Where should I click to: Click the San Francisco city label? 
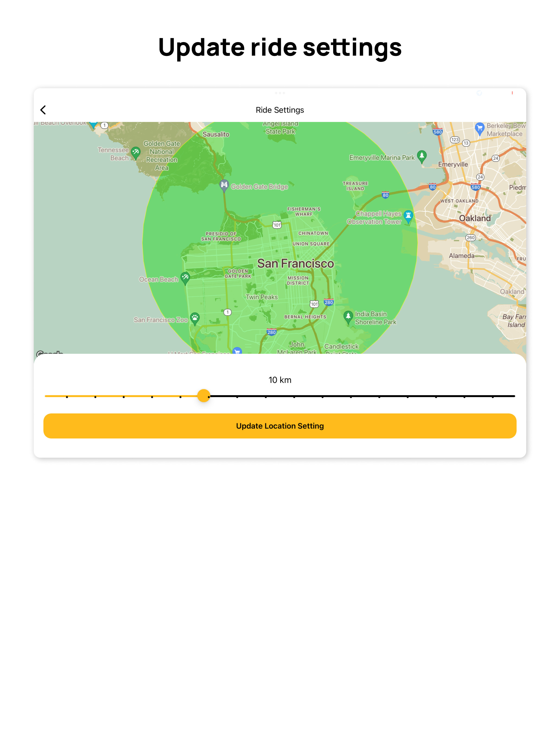[295, 263]
